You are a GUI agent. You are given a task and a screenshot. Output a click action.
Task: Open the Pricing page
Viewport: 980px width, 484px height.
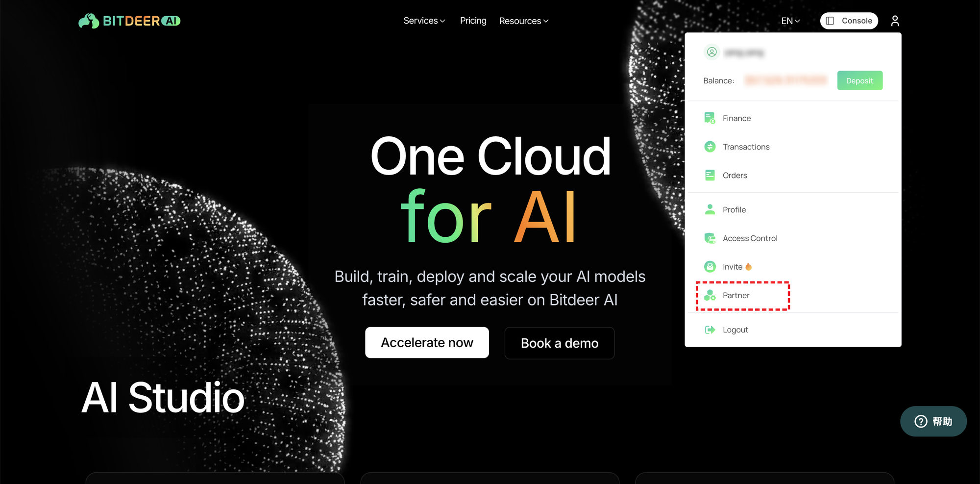(473, 21)
